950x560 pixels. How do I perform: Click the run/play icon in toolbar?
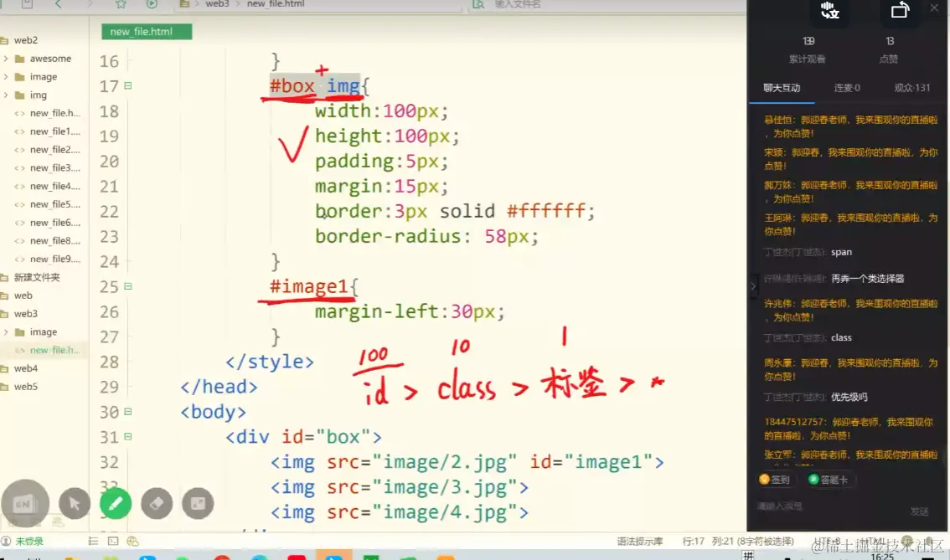pyautogui.click(x=152, y=3)
